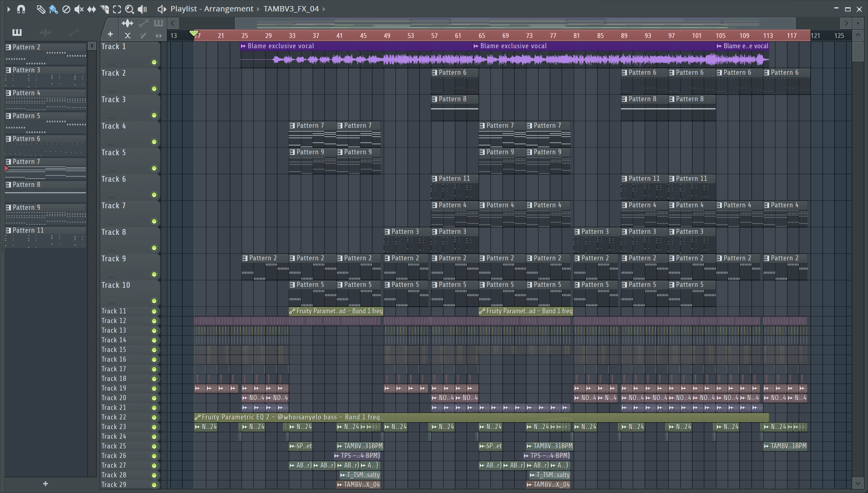Click the scroll-down arrow of vertical scrollbar
Screen dimensions: 868x493
pyautogui.click(x=858, y=482)
